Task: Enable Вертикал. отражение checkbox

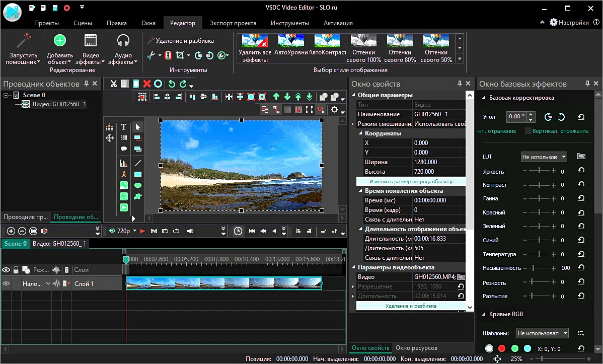Action: click(x=528, y=131)
